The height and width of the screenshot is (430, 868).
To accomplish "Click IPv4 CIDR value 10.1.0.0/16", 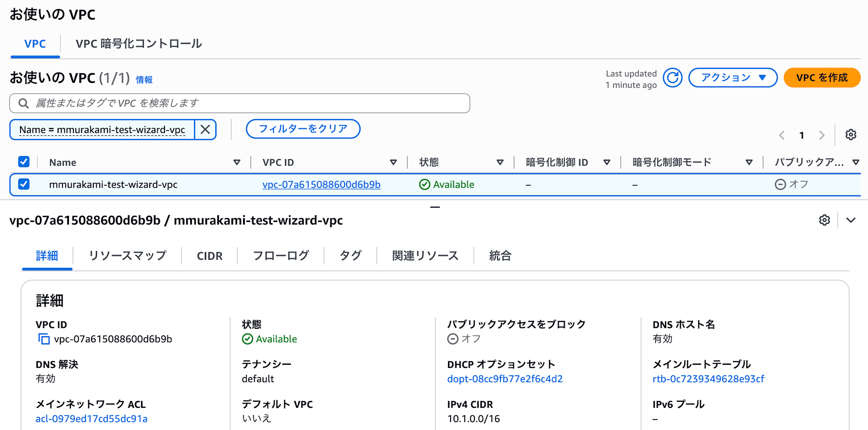I will tap(473, 419).
